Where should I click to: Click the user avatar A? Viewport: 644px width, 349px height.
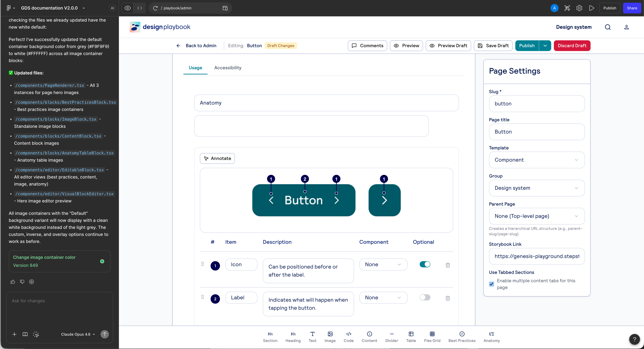pos(554,8)
